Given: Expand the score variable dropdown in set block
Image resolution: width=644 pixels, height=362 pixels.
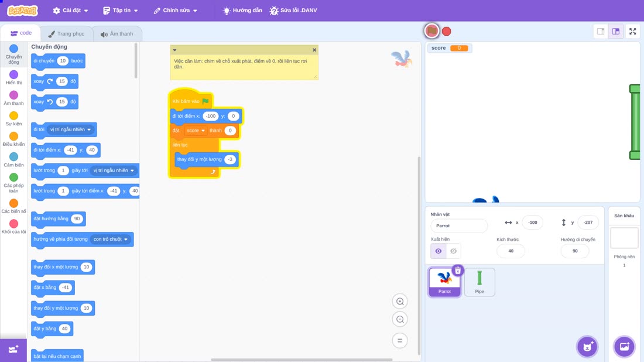Looking at the screenshot, I should click(x=196, y=131).
